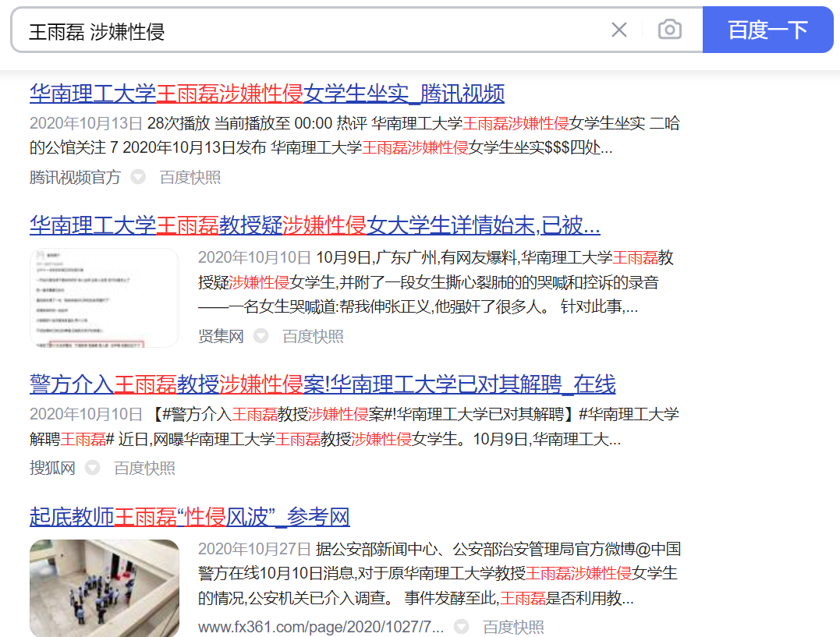Expand dropdown next to www.fx361.com URL
Image resolution: width=840 pixels, height=637 pixels.
click(461, 627)
